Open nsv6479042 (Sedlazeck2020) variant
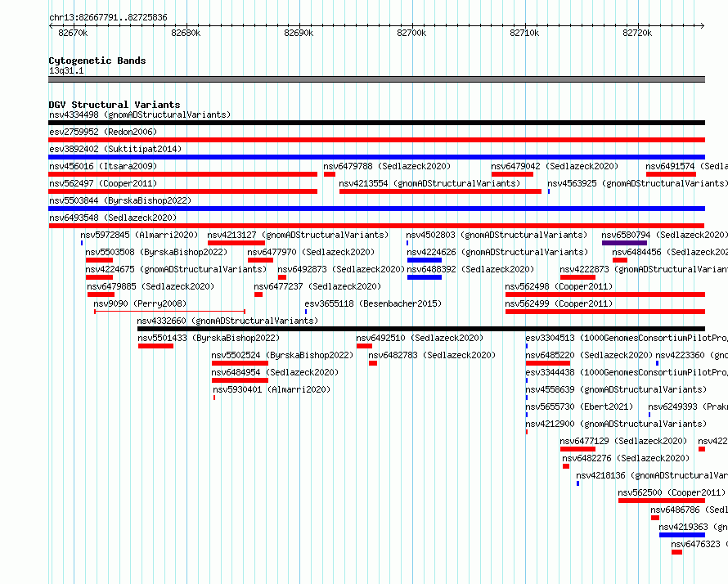Viewport: 728px width, 584px height. [555, 166]
